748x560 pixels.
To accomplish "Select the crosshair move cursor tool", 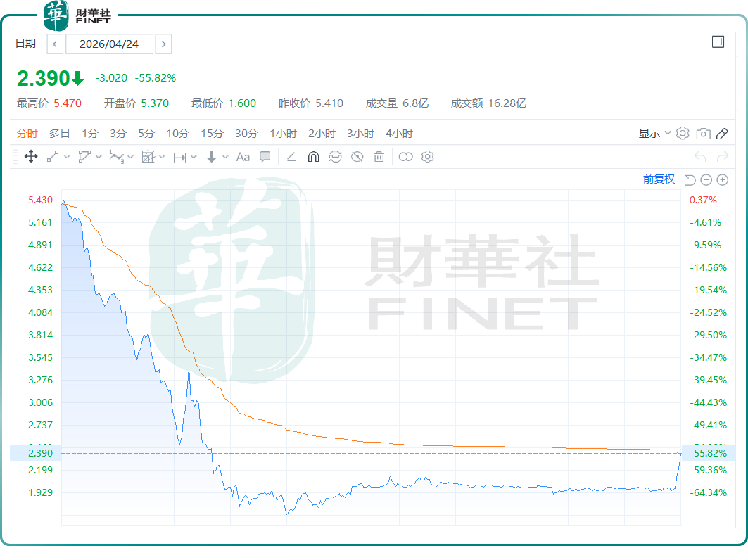I will click(x=31, y=157).
